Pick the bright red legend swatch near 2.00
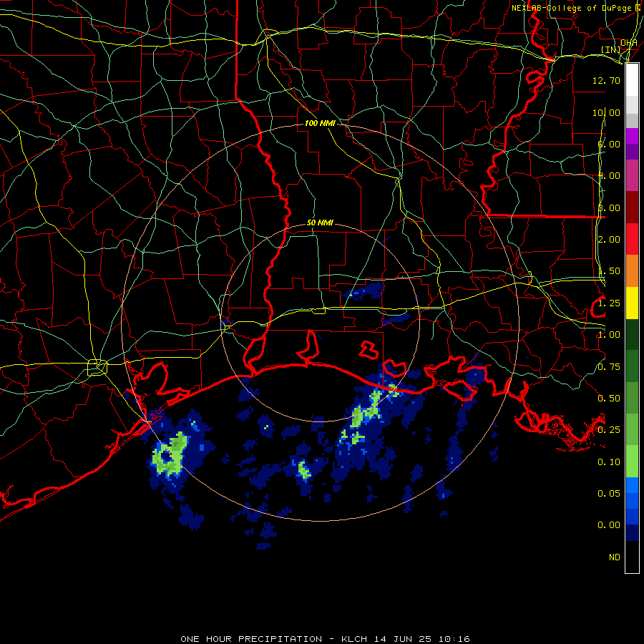 click(632, 239)
